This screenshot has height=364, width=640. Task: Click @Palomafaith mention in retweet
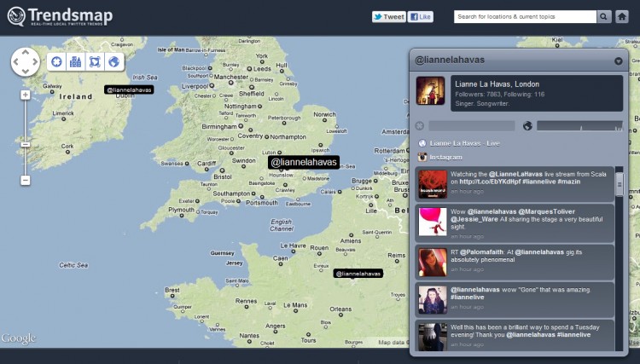pyautogui.click(x=481, y=252)
